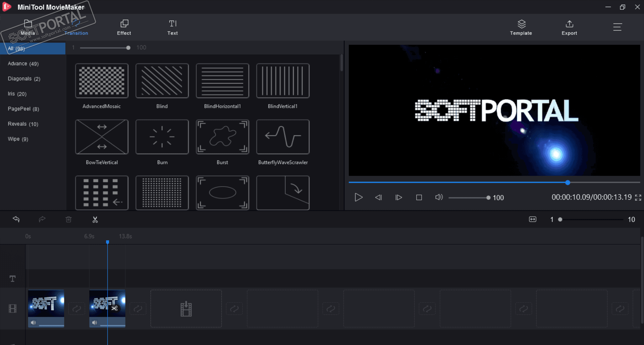Choose the Blind transition thumbnail
Image resolution: width=644 pixels, height=345 pixels.
pyautogui.click(x=162, y=81)
